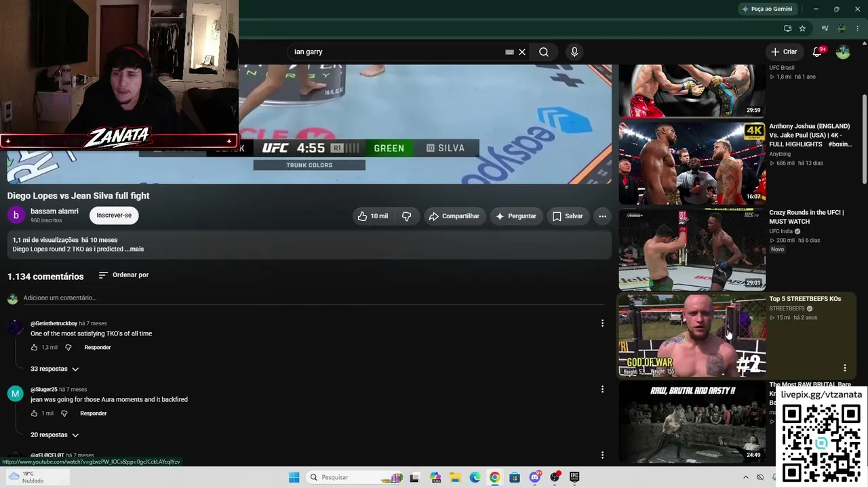Open the RAW, BRUTAL AND NASTY video thumbnail
868x488 pixels.
coord(692,422)
